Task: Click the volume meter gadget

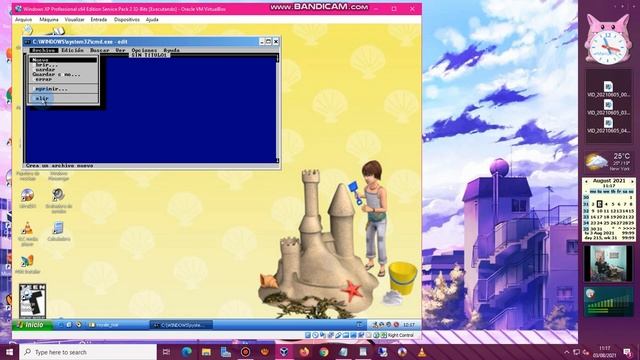Action: [608, 302]
